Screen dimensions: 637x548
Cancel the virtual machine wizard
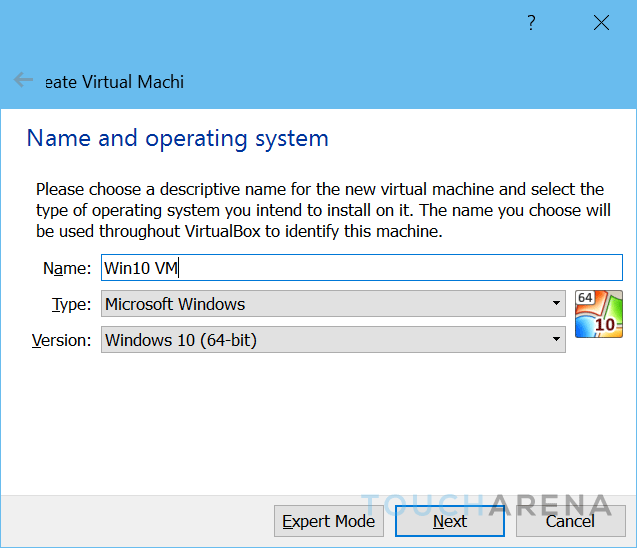click(x=570, y=521)
